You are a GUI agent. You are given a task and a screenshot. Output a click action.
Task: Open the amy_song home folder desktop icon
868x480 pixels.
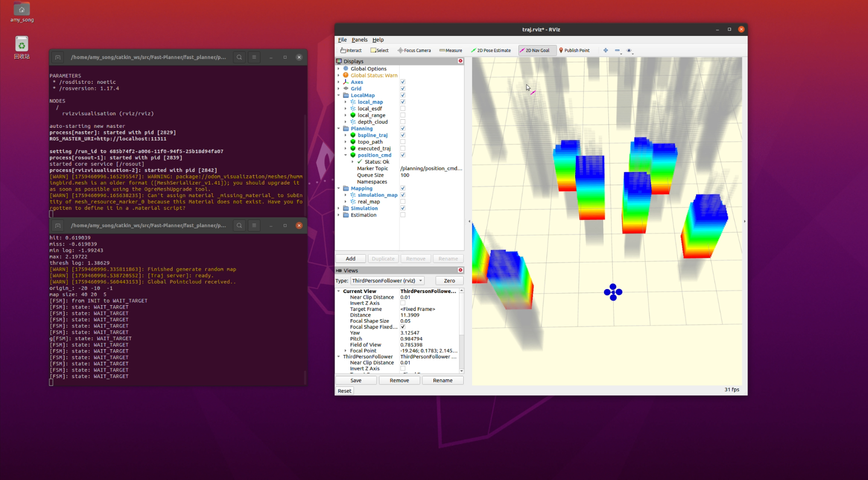click(22, 12)
